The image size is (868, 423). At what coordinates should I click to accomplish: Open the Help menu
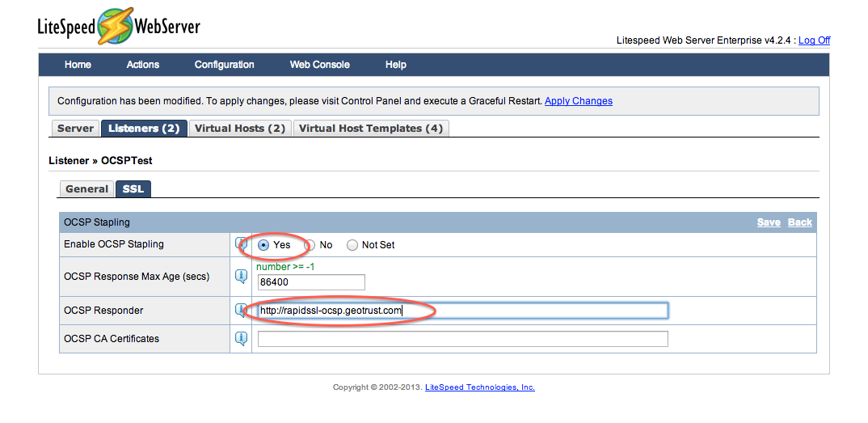pos(396,65)
